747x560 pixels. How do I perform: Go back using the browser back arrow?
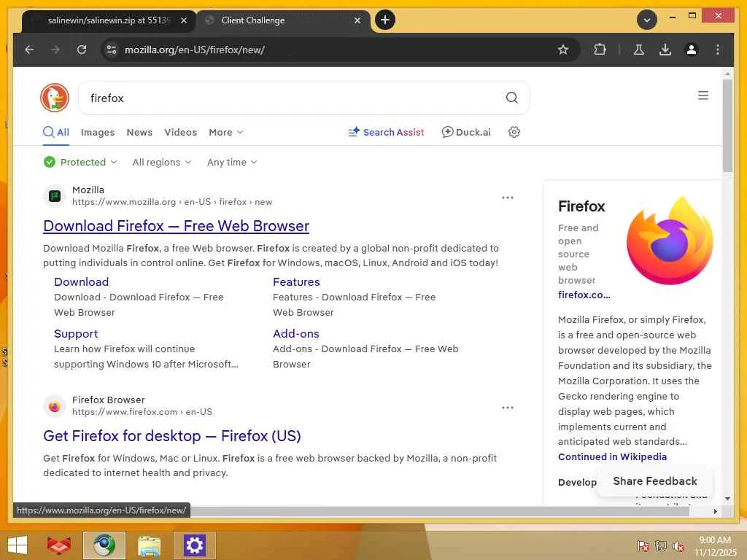pos(29,50)
